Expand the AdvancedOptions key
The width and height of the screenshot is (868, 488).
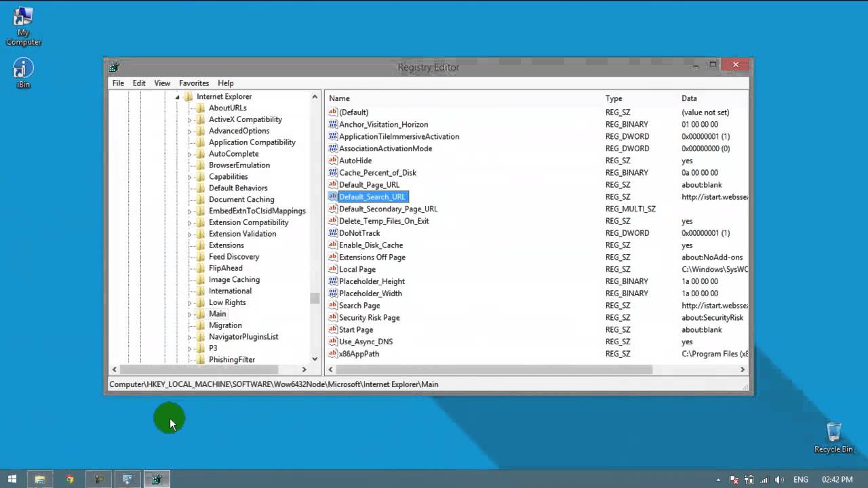click(190, 131)
